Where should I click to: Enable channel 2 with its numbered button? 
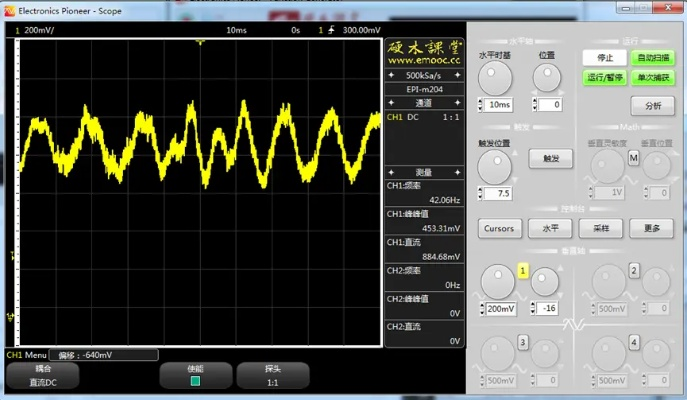(x=633, y=271)
